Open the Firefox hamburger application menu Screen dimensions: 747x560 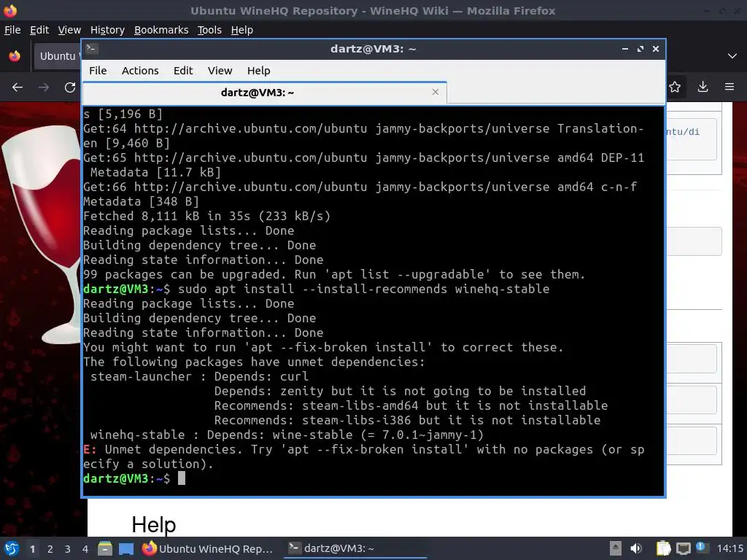(729, 87)
